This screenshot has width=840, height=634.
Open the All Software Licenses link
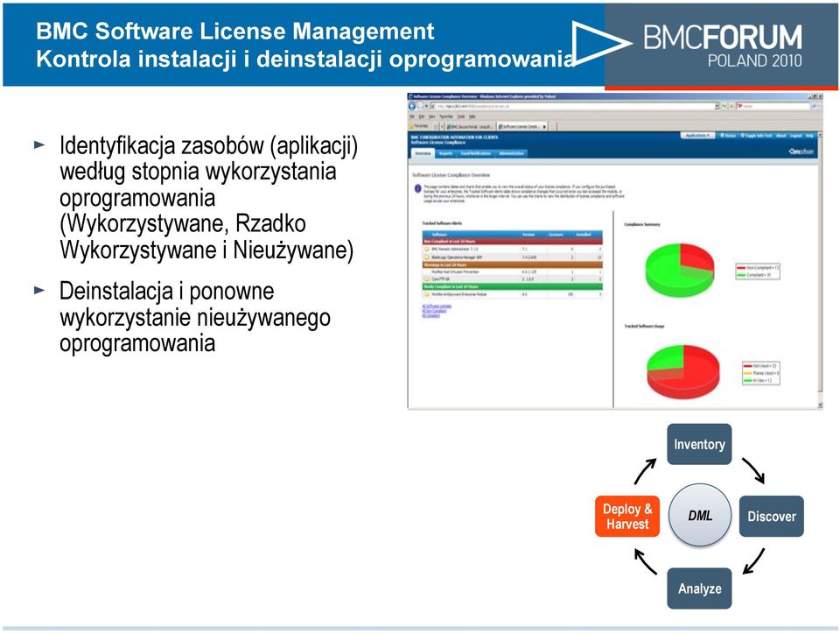click(437, 306)
